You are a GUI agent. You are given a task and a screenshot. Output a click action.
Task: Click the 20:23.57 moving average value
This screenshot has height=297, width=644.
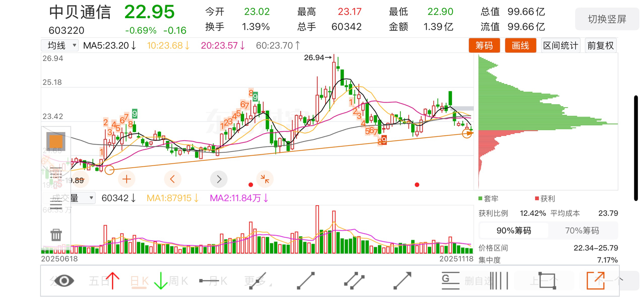[x=223, y=46]
